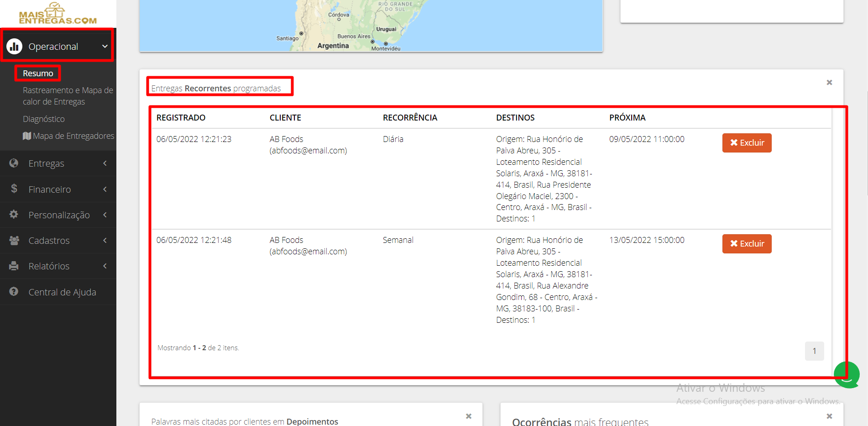Viewport: 868px width, 426px height.
Task: Click the DESTINOS column header
Action: 515,118
